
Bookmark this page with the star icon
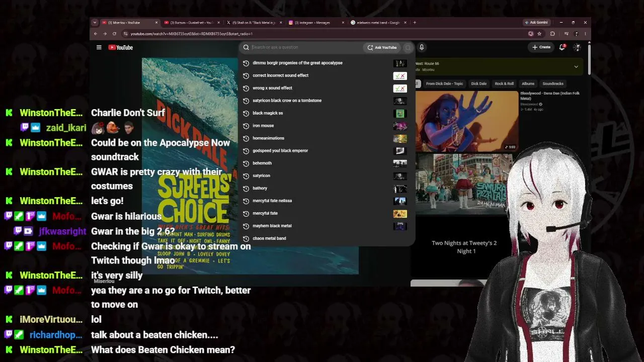click(539, 34)
